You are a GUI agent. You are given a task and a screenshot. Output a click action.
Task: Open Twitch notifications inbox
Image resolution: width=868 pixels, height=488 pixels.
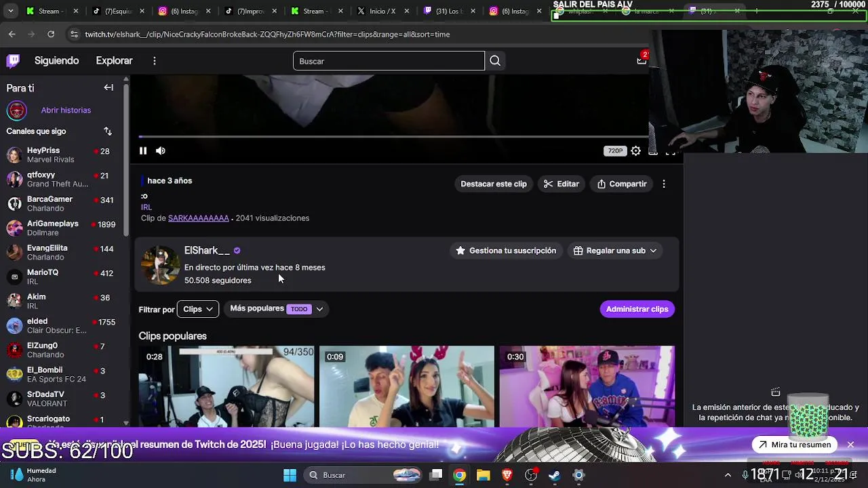642,60
